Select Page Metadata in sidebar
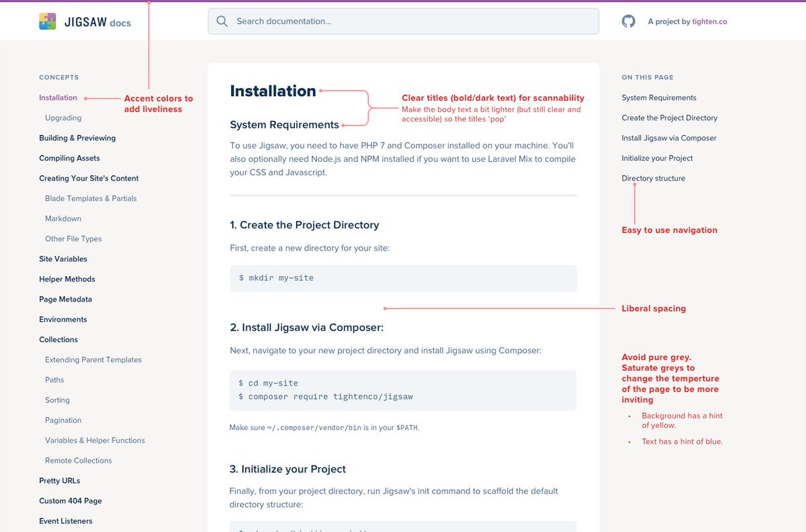 pyautogui.click(x=65, y=299)
